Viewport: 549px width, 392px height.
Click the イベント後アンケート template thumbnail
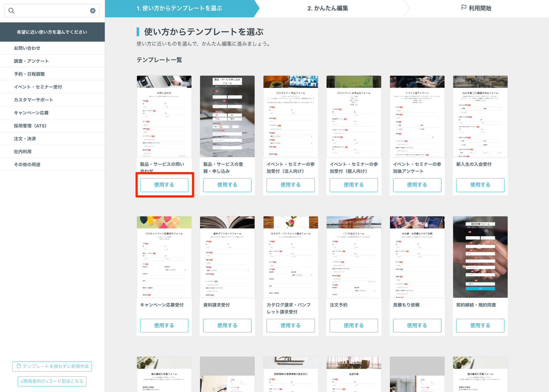click(417, 116)
